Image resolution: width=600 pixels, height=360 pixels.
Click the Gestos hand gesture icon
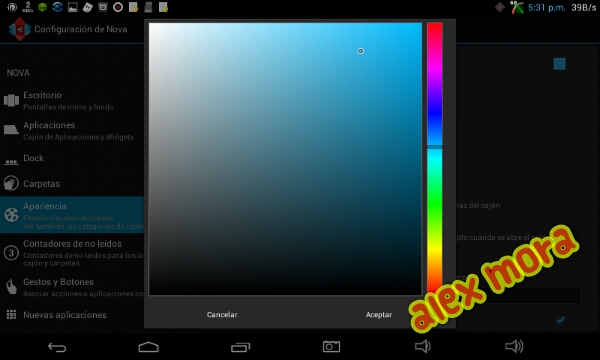point(11,287)
